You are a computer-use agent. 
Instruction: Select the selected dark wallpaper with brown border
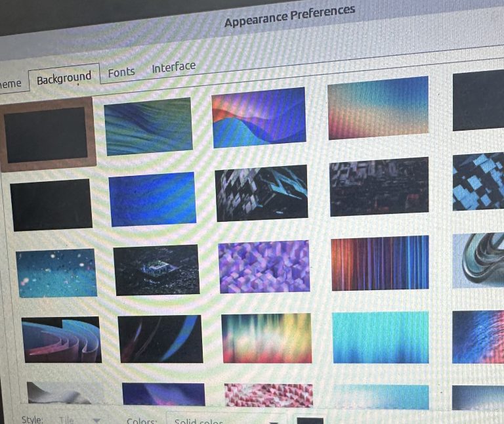click(x=47, y=134)
